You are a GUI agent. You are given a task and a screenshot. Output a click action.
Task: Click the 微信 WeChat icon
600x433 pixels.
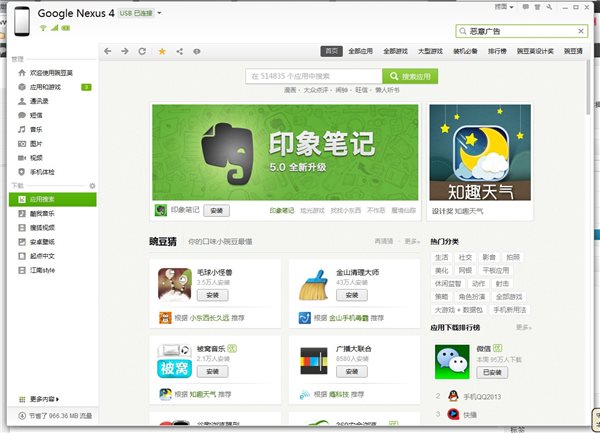tap(452, 362)
